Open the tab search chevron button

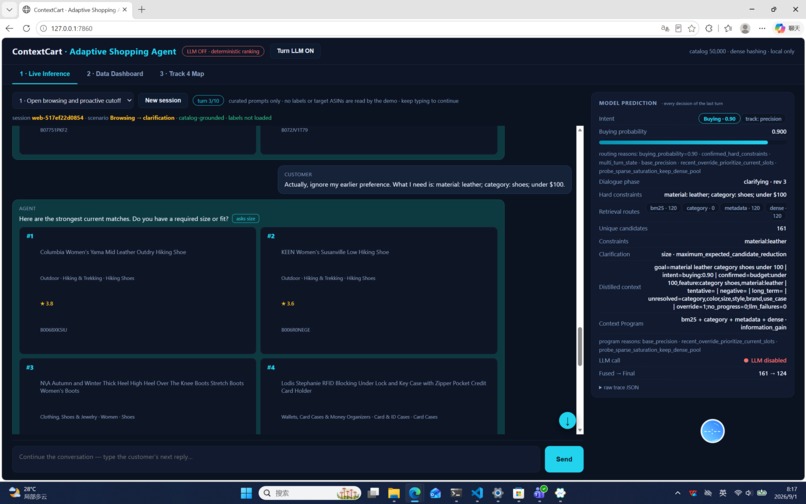9,9
